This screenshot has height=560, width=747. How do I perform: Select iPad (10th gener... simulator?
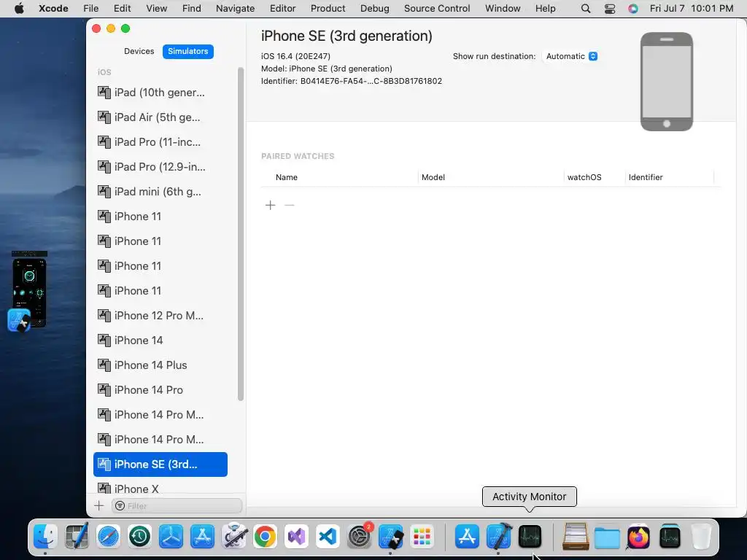pyautogui.click(x=160, y=93)
